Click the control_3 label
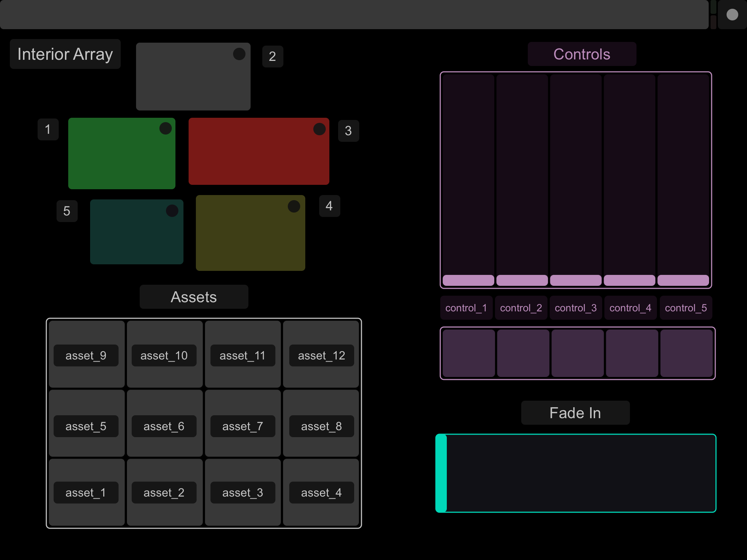 coord(576,308)
